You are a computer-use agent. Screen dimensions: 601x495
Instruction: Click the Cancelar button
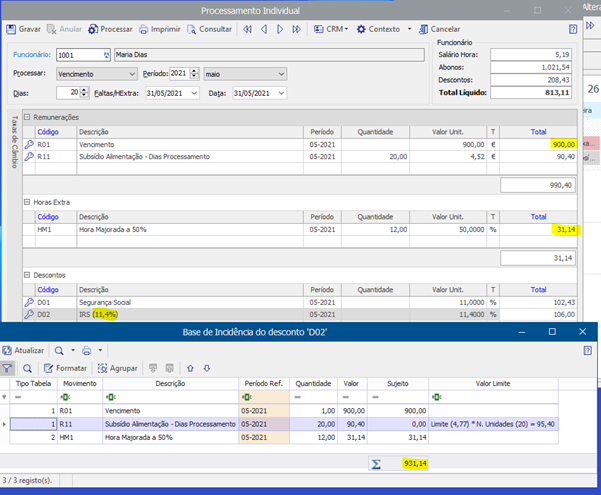tap(440, 29)
